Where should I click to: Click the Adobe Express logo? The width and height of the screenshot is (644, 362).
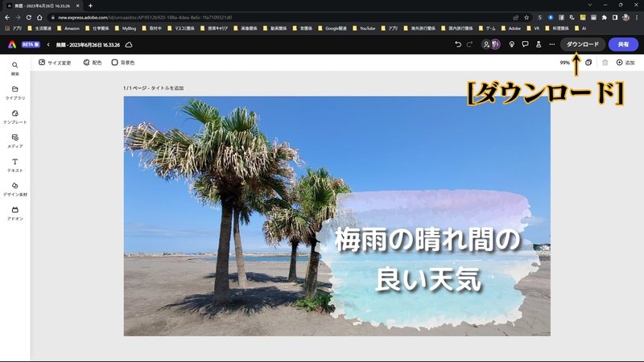point(12,44)
